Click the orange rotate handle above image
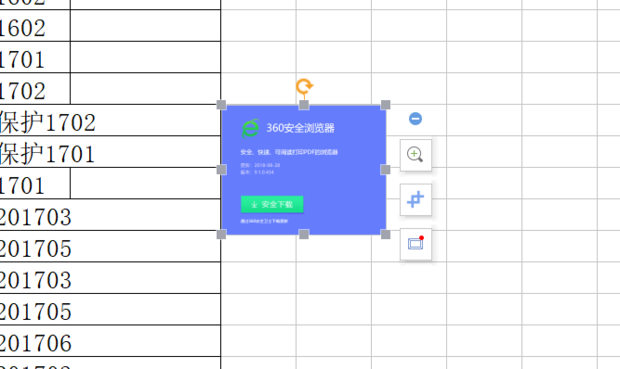 point(304,86)
